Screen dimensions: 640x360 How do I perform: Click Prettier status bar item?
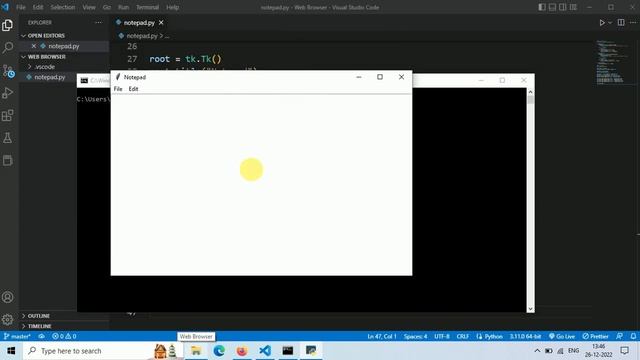pos(596,336)
